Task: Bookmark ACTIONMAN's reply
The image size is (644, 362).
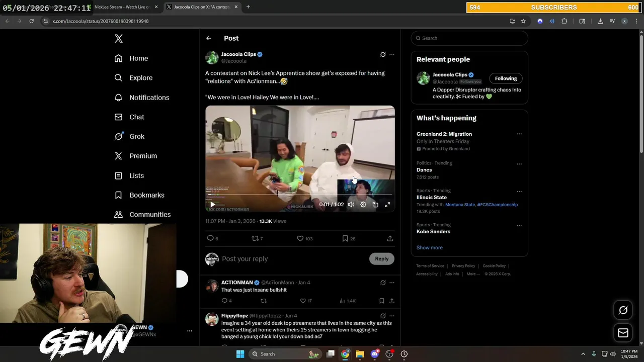Action: [x=382, y=301]
